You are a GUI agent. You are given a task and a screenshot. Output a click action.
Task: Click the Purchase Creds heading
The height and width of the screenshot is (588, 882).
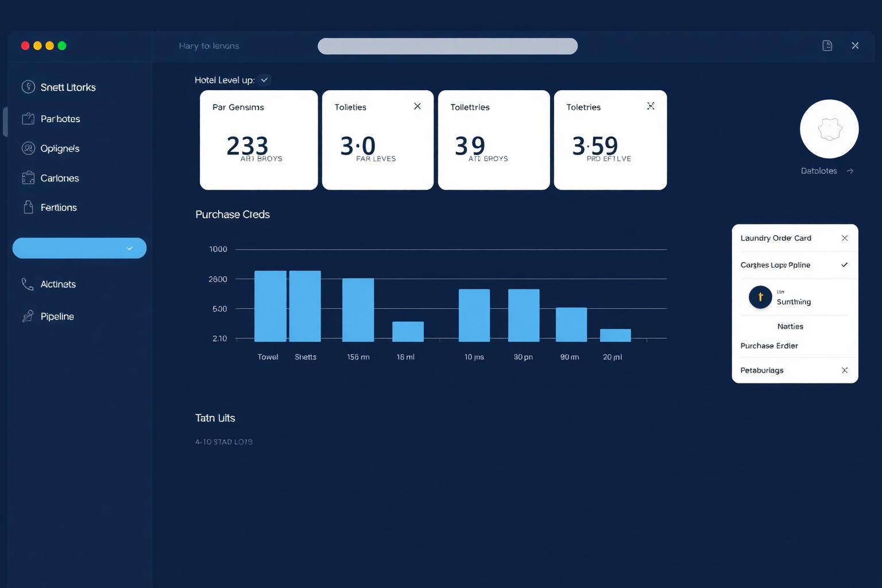click(233, 214)
